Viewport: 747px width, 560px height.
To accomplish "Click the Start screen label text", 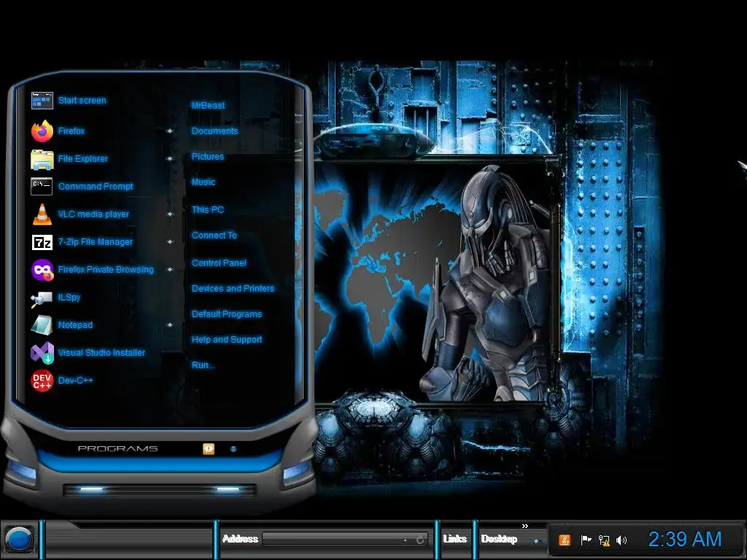I will [82, 101].
